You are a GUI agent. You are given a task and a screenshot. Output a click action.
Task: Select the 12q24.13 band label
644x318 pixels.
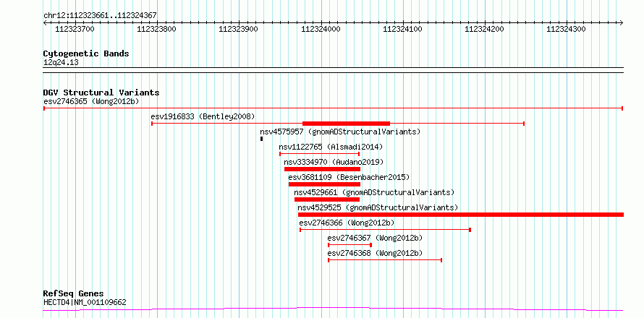pyautogui.click(x=61, y=63)
